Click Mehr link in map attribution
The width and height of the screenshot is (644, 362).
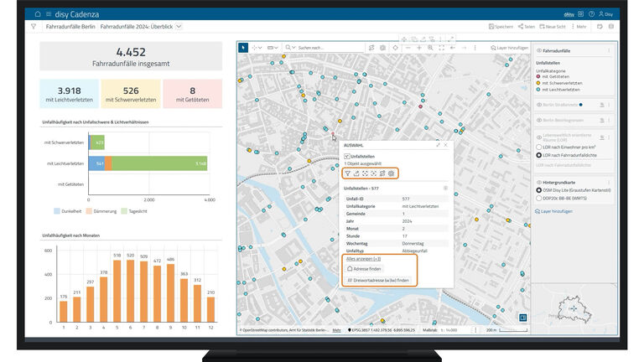(336, 330)
